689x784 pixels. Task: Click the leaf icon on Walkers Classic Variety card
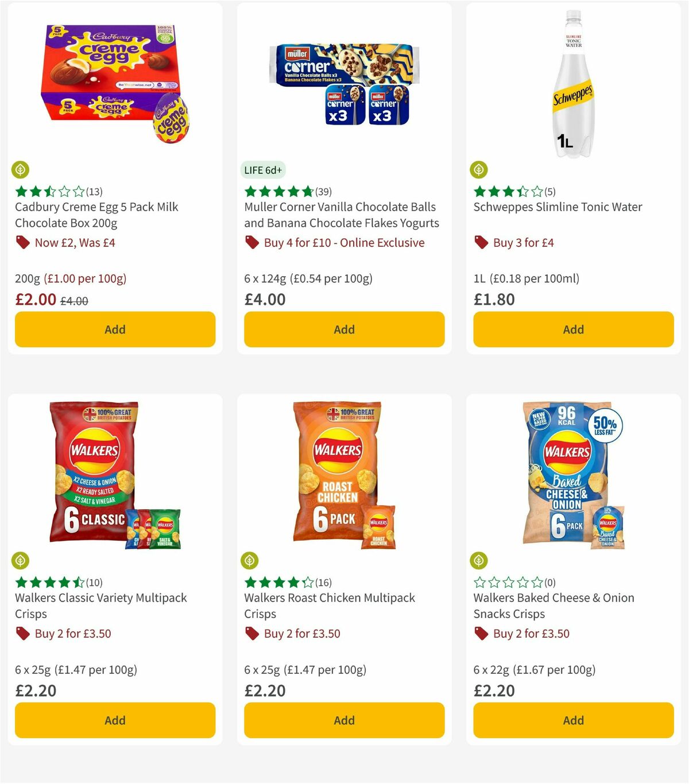point(21,560)
